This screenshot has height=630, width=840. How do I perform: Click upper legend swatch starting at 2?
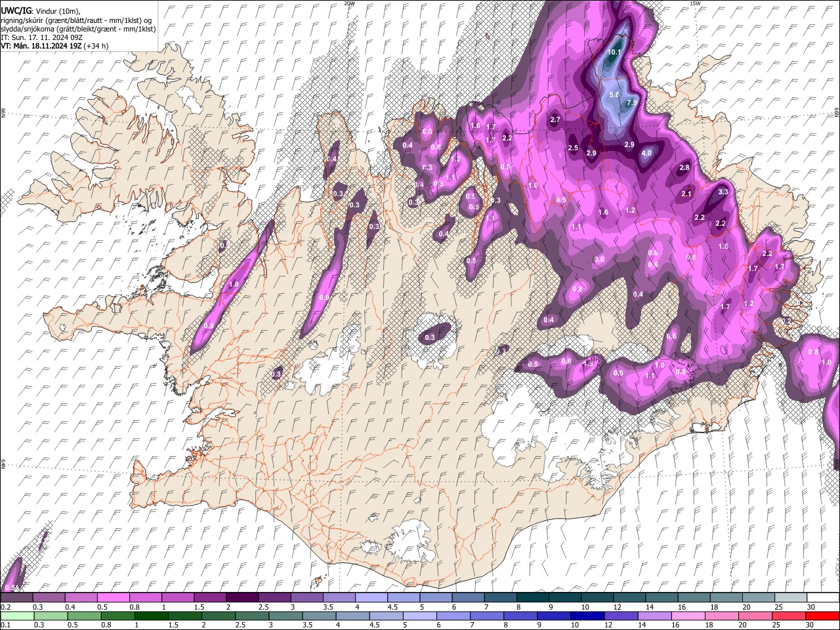click(x=242, y=598)
